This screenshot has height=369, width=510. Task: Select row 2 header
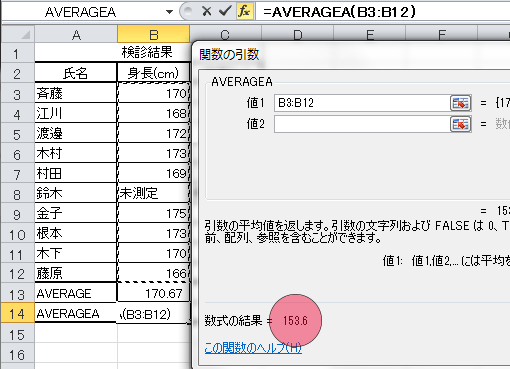click(x=18, y=73)
